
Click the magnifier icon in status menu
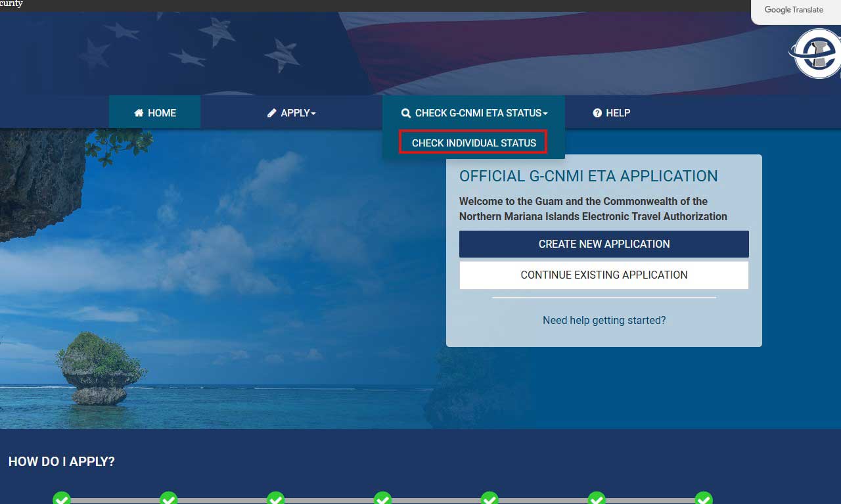coord(406,113)
